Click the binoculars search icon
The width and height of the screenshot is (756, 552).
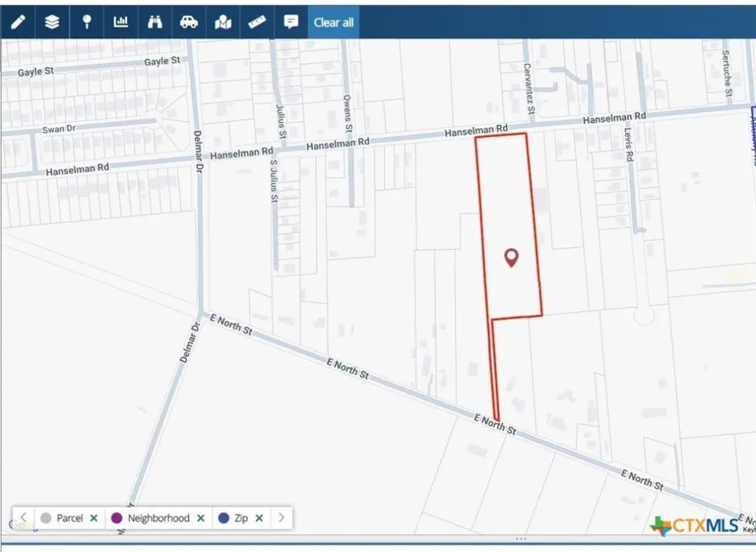pos(154,21)
